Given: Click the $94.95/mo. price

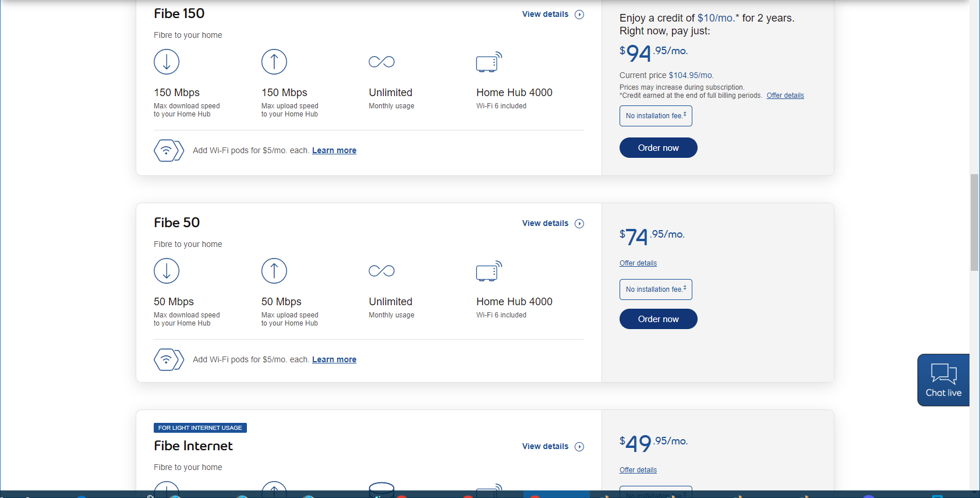Looking at the screenshot, I should pos(653,53).
